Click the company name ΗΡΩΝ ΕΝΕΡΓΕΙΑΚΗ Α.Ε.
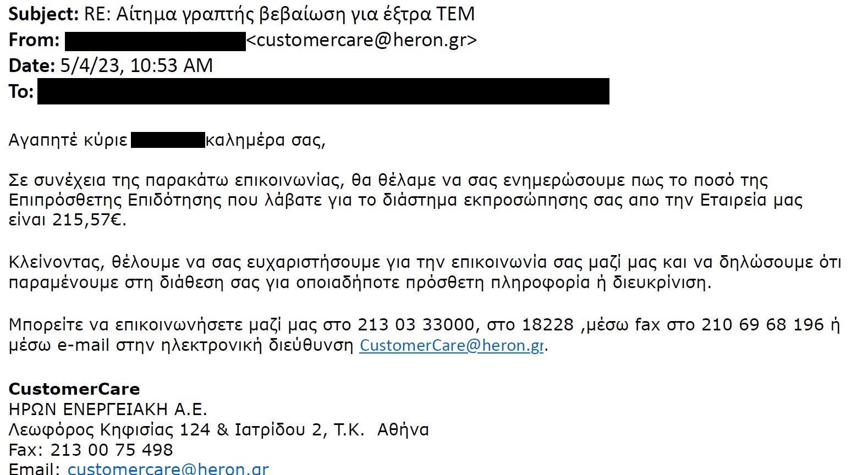Image resolution: width=868 pixels, height=475 pixels. 108,410
